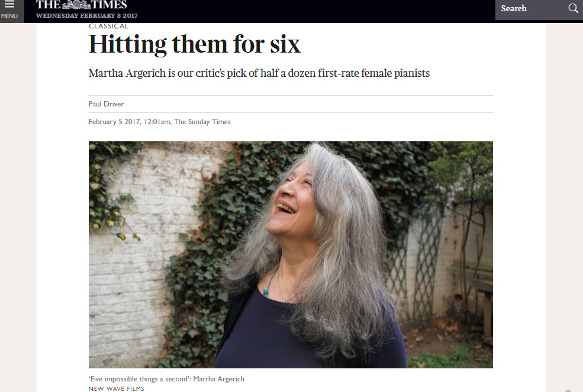Click the back-to-top arrow at page corner

[568, 390]
